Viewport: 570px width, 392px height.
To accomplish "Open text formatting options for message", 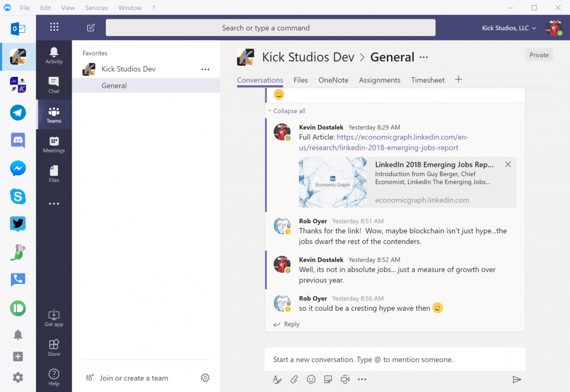I will [x=277, y=379].
